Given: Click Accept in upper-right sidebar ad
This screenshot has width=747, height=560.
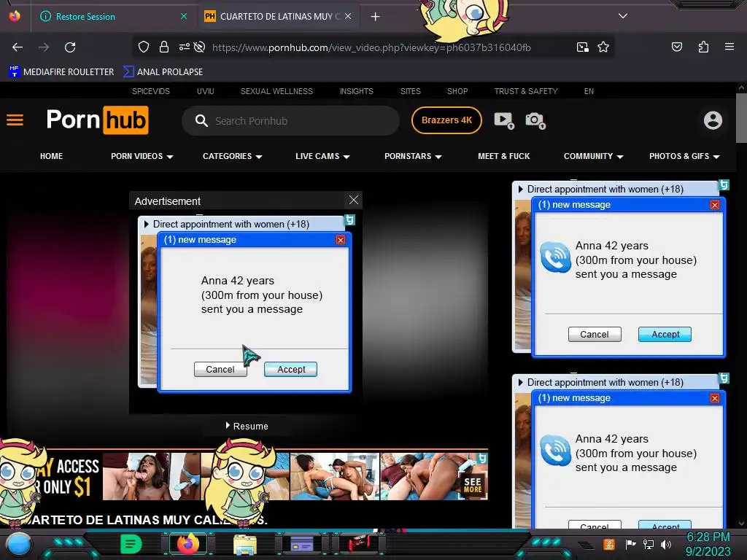Looking at the screenshot, I should coord(665,334).
